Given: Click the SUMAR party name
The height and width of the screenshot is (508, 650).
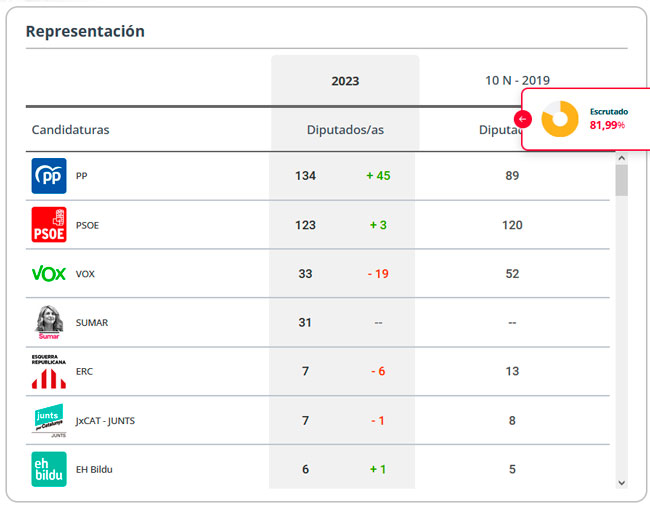Looking at the screenshot, I should 92,323.
